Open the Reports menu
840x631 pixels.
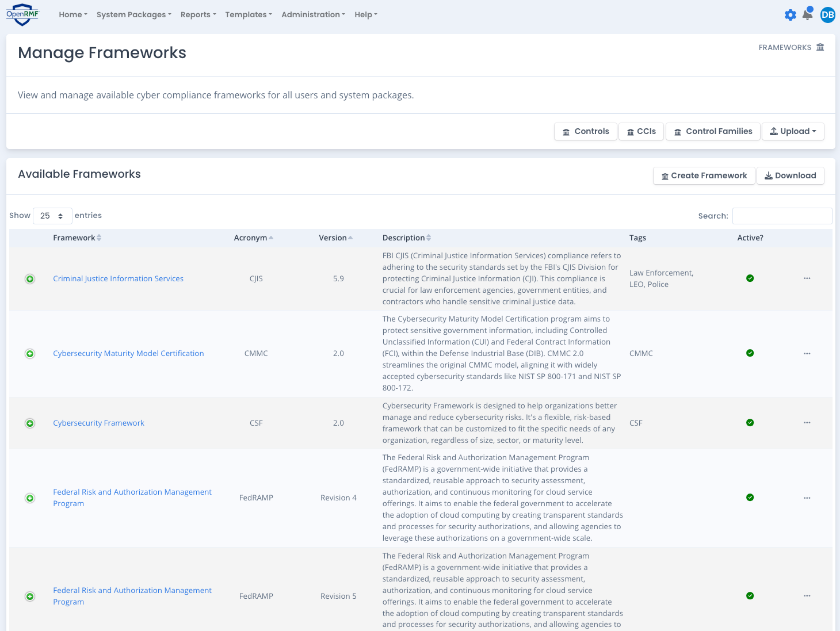[x=198, y=14]
